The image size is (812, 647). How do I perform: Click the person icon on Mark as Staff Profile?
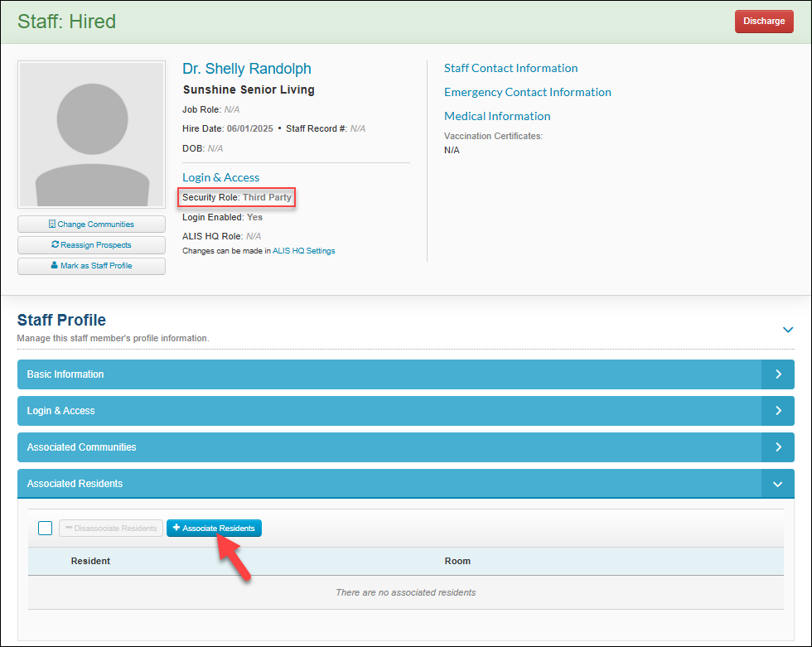(55, 265)
